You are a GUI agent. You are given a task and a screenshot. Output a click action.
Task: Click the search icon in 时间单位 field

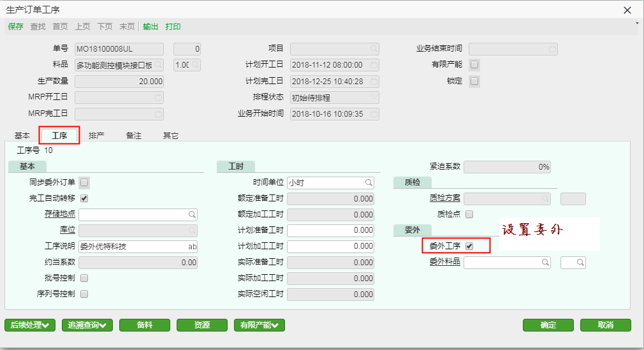(369, 182)
